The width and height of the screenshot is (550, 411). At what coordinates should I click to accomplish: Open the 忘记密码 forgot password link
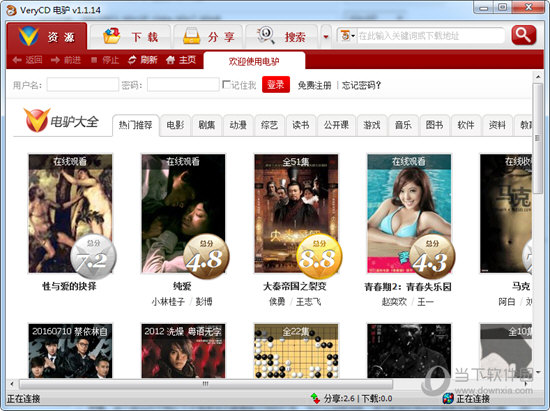(361, 85)
